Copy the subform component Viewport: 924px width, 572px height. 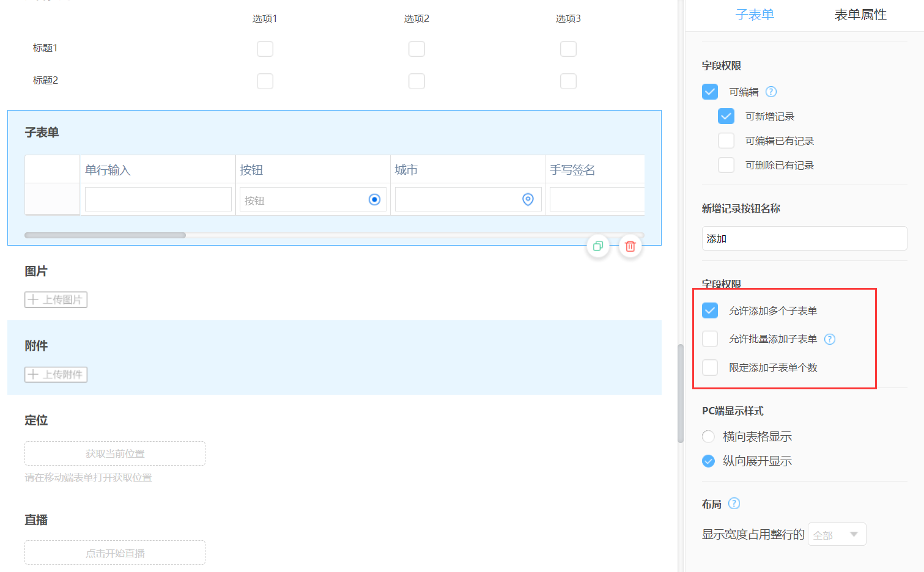598,246
